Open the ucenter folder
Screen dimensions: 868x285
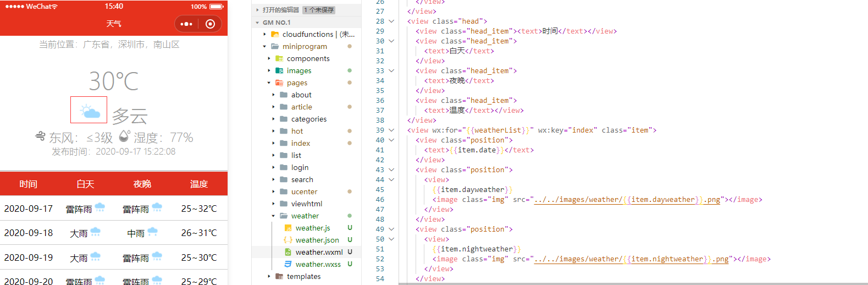[304, 191]
